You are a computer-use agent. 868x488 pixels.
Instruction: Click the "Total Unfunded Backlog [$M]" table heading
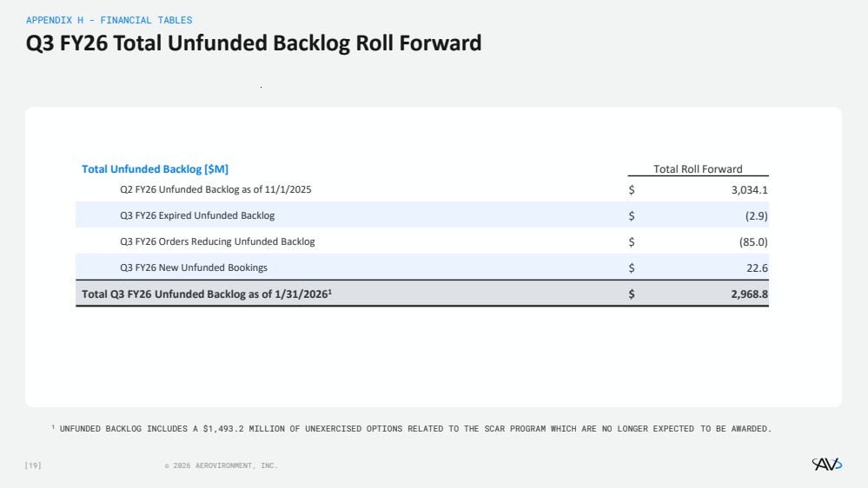tap(155, 169)
